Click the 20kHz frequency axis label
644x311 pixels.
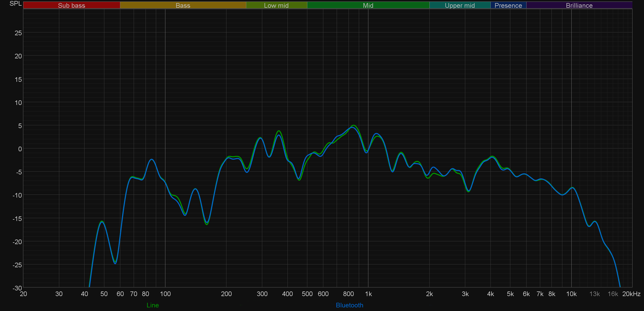(x=631, y=294)
